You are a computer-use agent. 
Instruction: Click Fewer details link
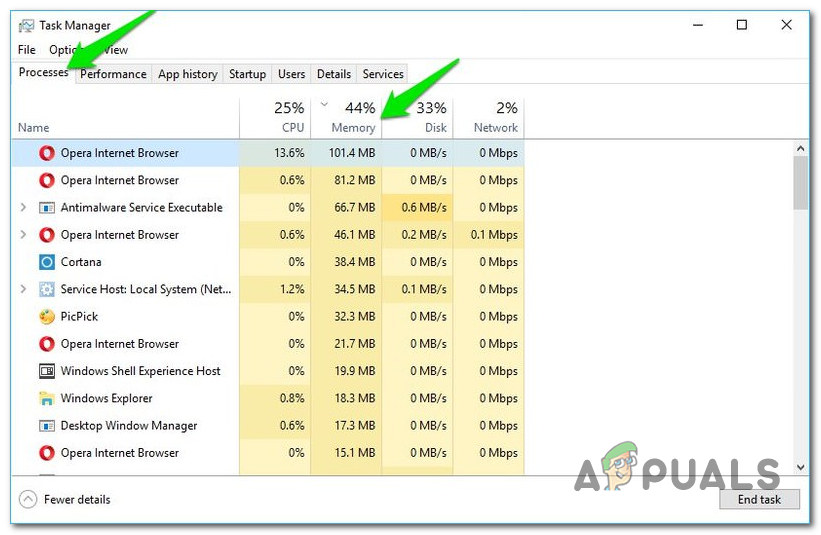tap(77, 500)
